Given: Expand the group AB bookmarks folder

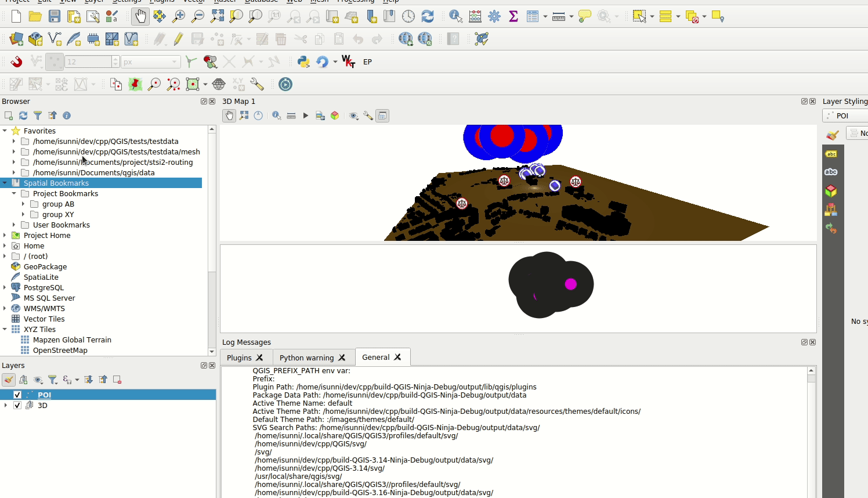Looking at the screenshot, I should (x=23, y=204).
